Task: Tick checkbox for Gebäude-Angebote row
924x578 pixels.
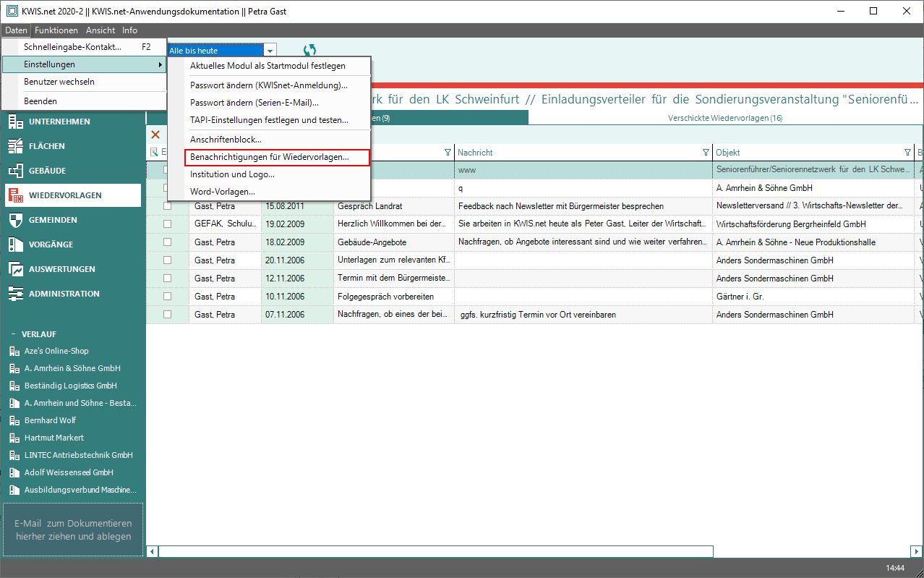Action: (167, 242)
